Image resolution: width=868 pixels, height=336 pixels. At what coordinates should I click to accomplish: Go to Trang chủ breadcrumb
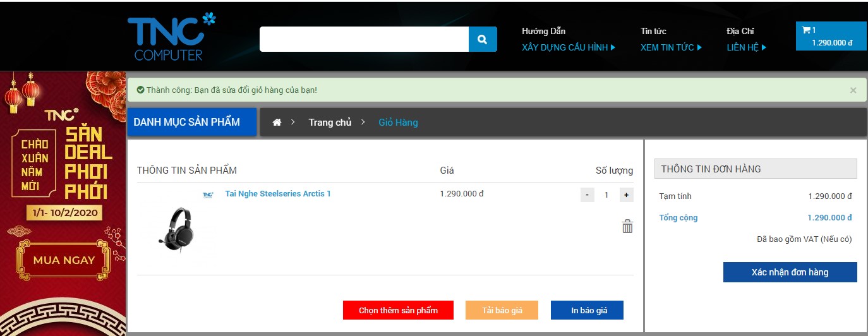click(x=330, y=123)
